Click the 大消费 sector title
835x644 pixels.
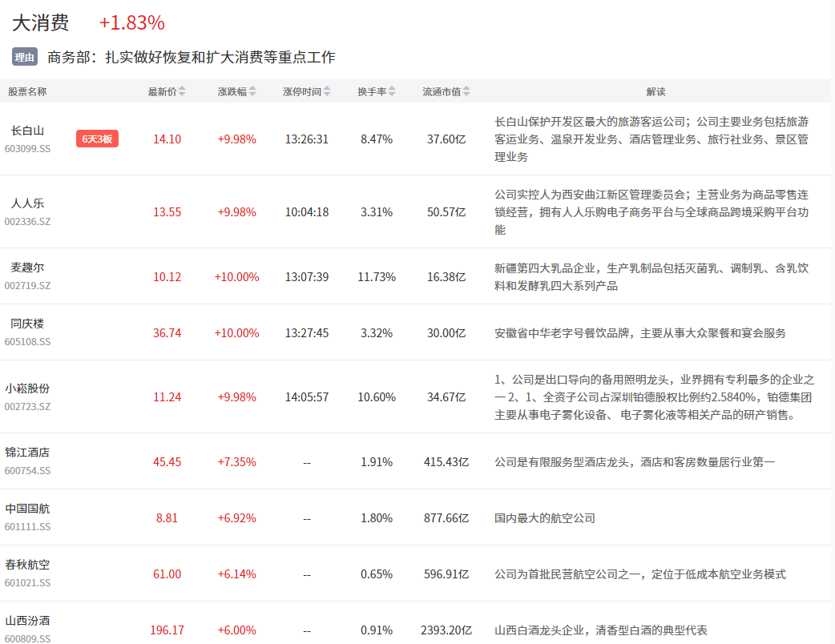(x=41, y=23)
